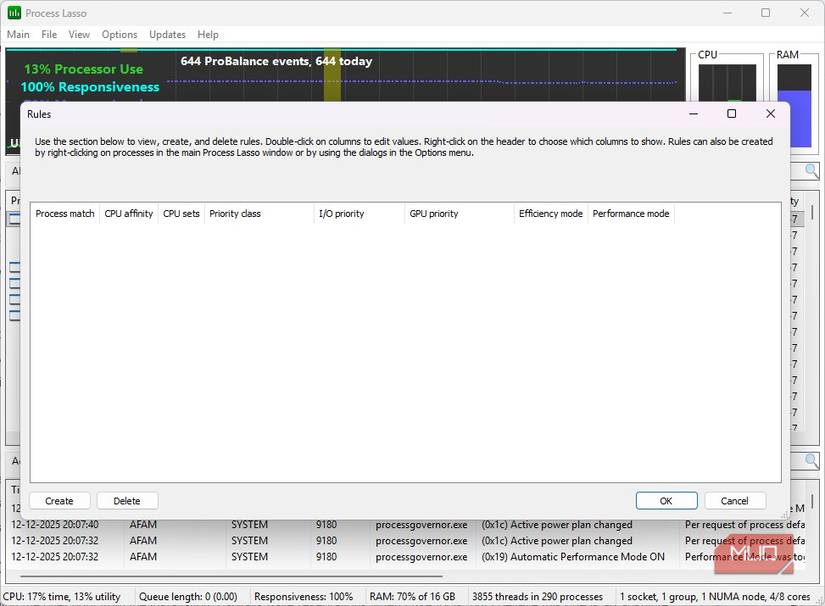Viewport: 825px width, 606px height.
Task: Click the '100% Responsiveness' graph label
Action: point(90,87)
